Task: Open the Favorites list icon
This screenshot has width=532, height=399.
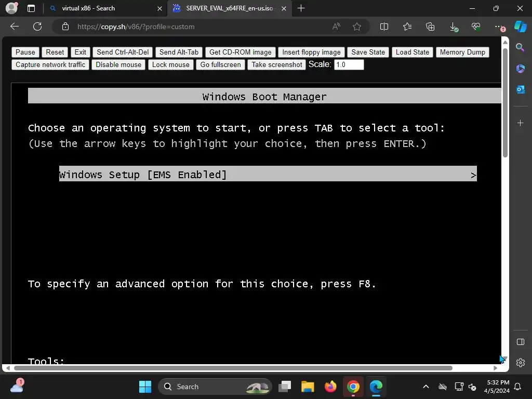Action: pos(407,26)
